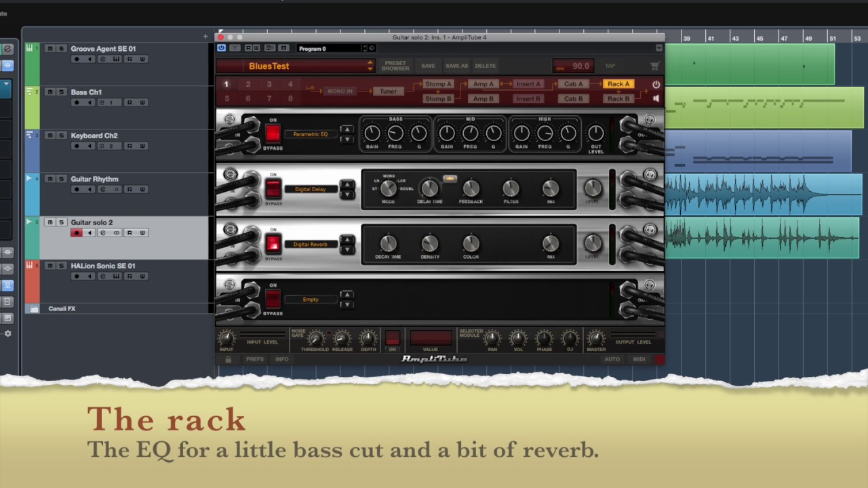
Task: Open the AmpliTube shopping cart store
Action: pos(654,66)
